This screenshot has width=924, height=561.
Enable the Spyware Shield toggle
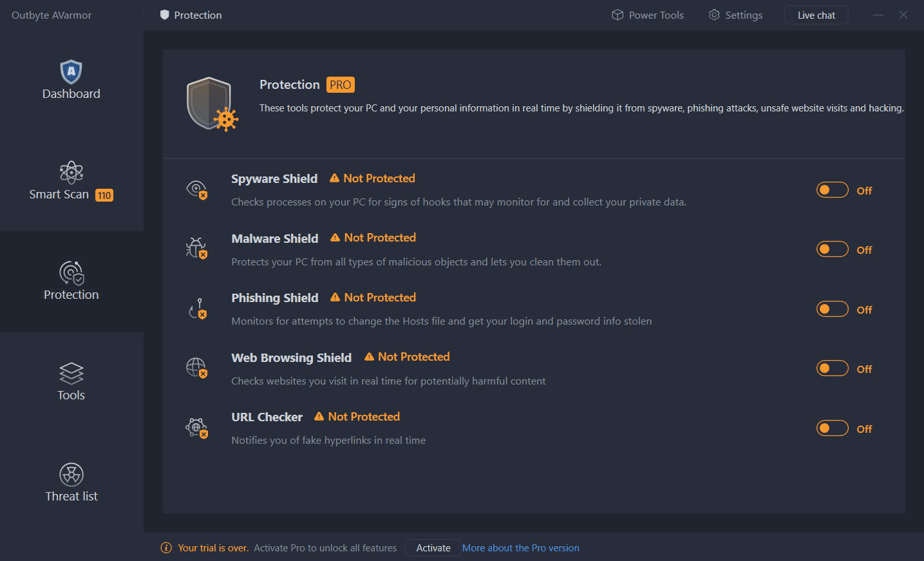(832, 190)
